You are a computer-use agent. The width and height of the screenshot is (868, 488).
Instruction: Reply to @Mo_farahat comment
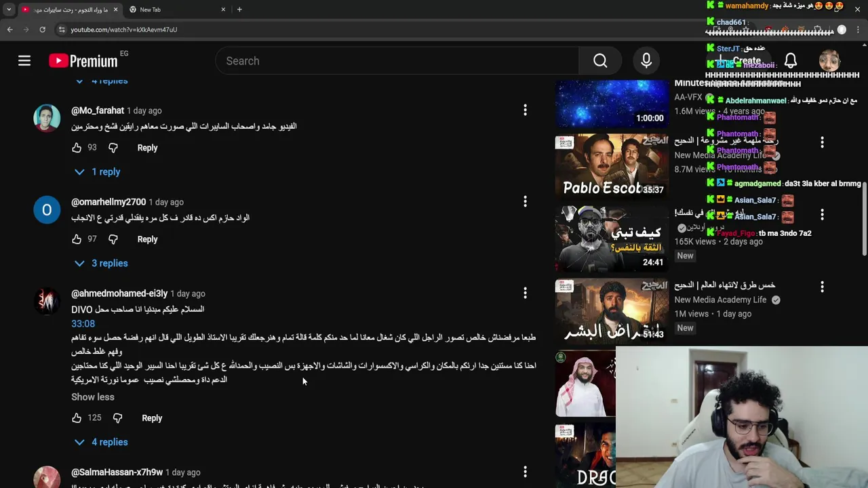tap(147, 148)
